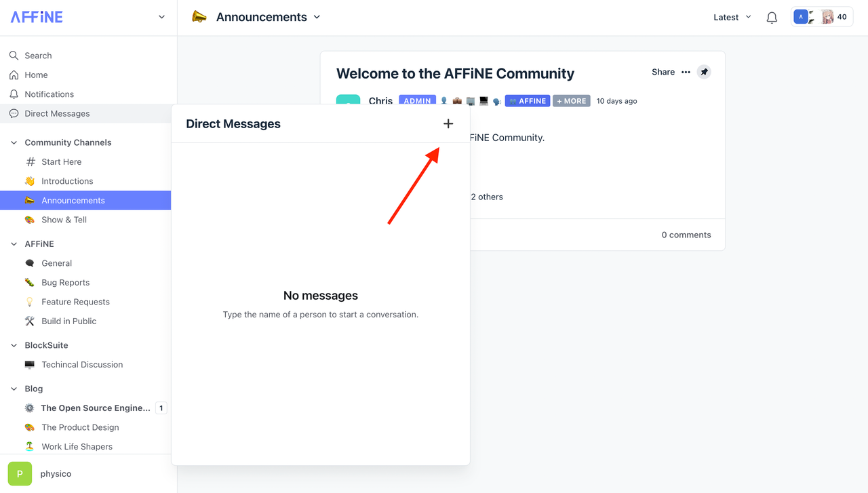Click the 10 days ago timestamp
Viewport: 868px width, 493px height.
coord(616,101)
